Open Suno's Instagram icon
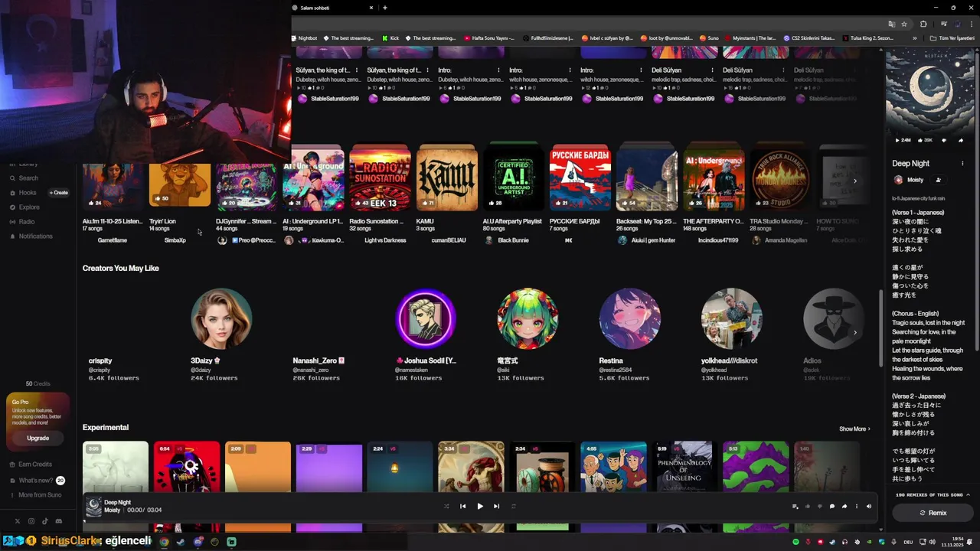 [x=31, y=521]
